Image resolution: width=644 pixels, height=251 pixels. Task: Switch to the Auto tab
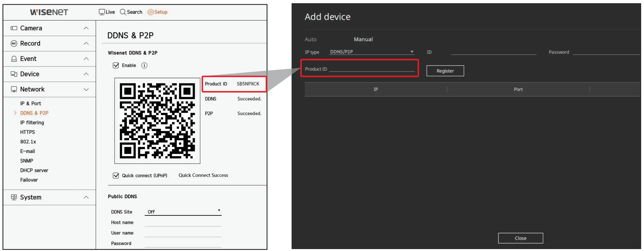[310, 39]
